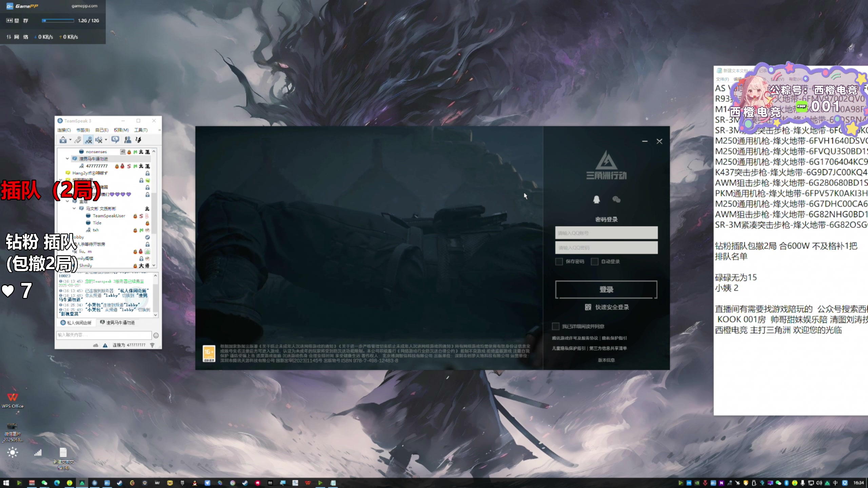868x488 pixels.
Task: Click the 登录 login button
Action: pos(606,289)
